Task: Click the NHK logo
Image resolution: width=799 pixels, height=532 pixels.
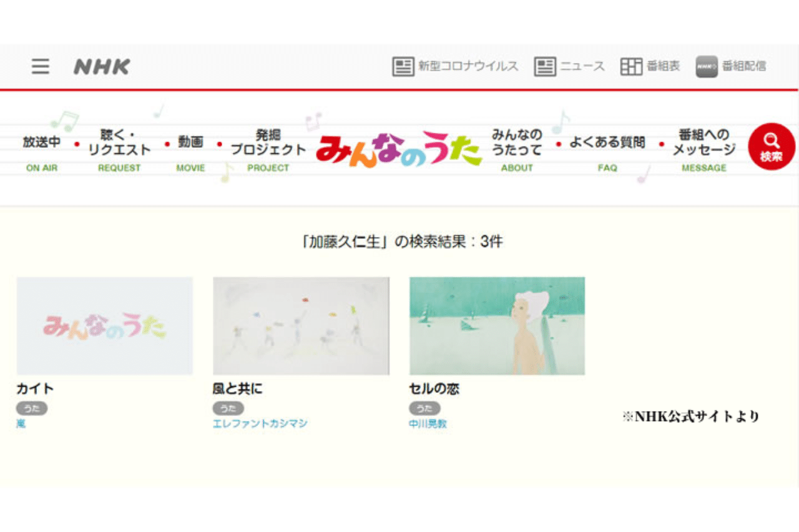Action: pos(102,65)
